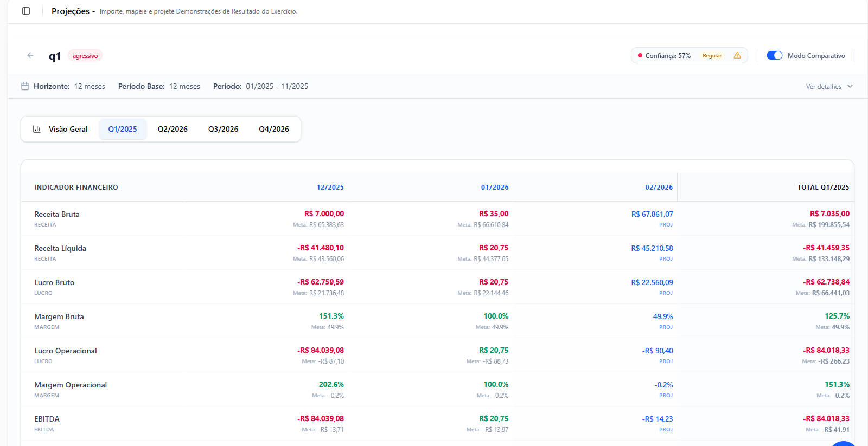Click the Confiança: 57% indicator

coord(668,56)
